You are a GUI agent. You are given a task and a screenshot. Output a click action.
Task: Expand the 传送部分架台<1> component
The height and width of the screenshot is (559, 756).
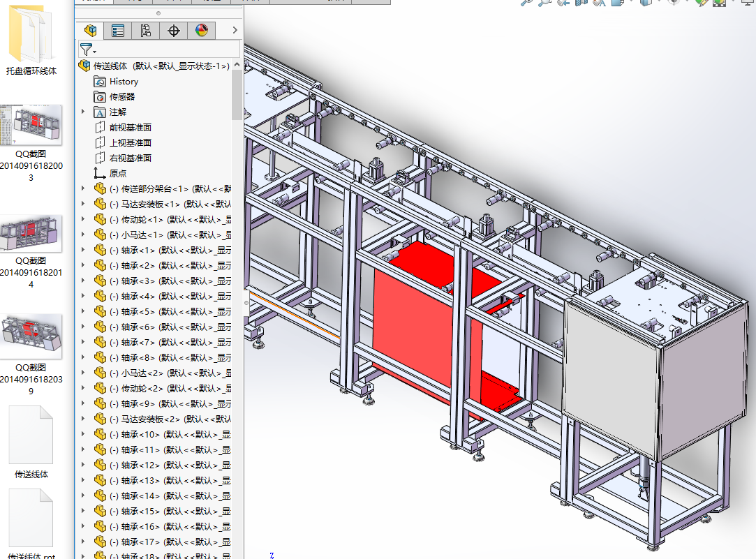(83, 188)
